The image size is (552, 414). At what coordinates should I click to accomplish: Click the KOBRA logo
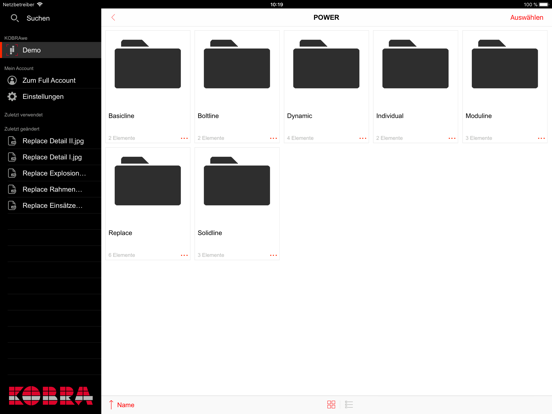pyautogui.click(x=51, y=396)
